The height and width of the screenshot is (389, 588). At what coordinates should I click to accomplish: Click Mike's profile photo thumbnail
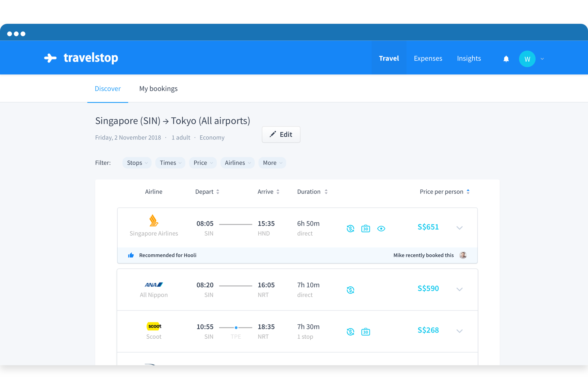click(x=463, y=255)
